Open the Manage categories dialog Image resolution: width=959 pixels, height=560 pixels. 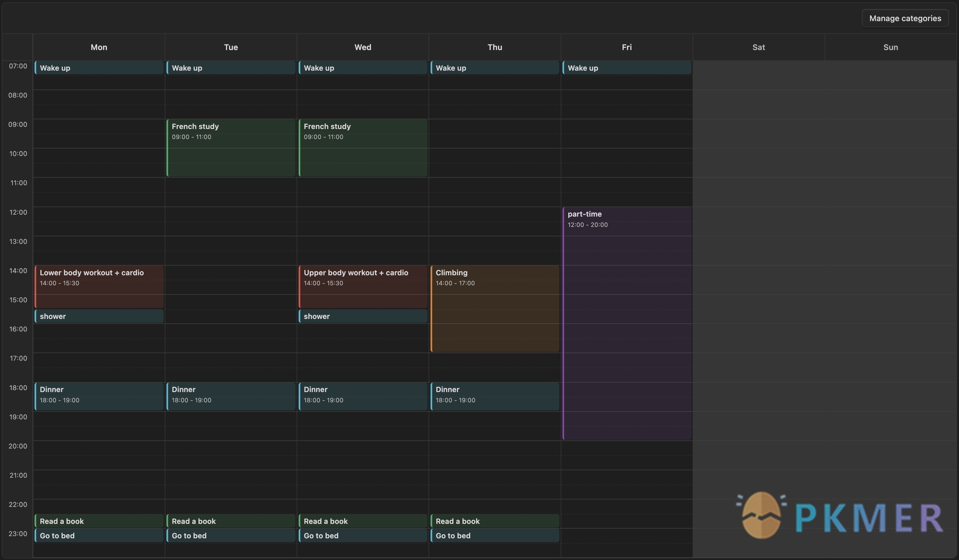[x=905, y=18]
